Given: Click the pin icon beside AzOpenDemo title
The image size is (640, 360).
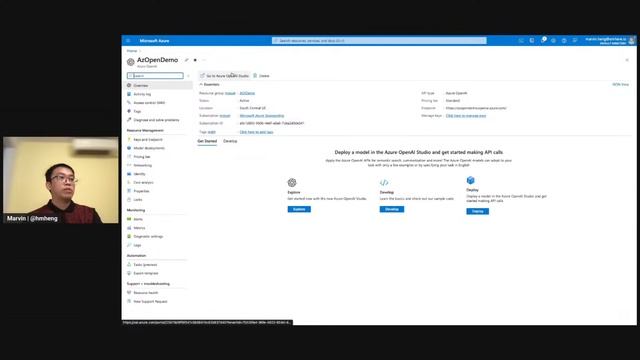Looking at the screenshot, I should 187,60.
